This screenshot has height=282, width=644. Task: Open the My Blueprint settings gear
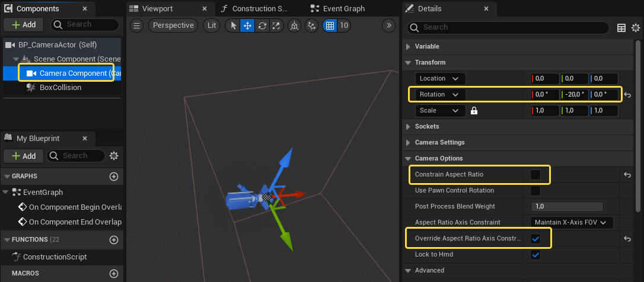pos(114,156)
